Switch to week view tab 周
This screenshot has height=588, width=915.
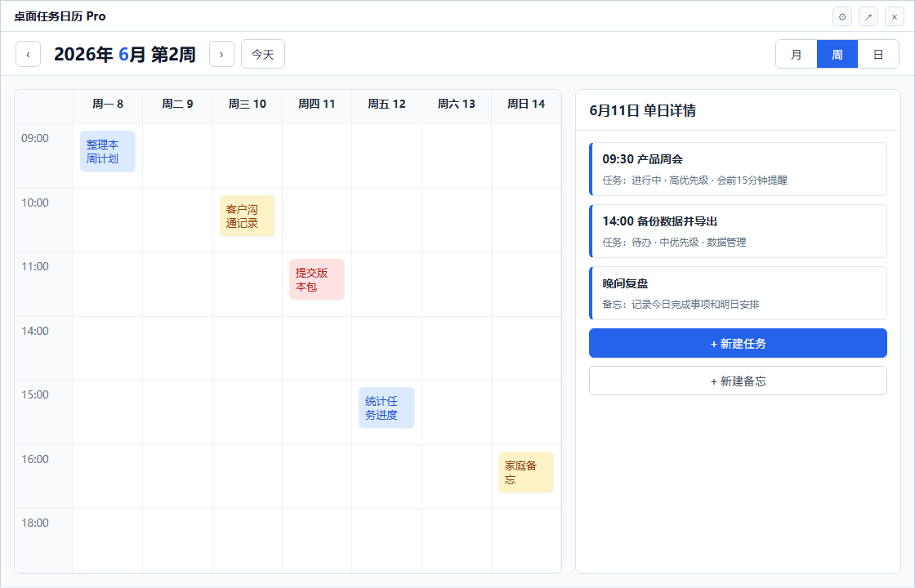pos(837,54)
